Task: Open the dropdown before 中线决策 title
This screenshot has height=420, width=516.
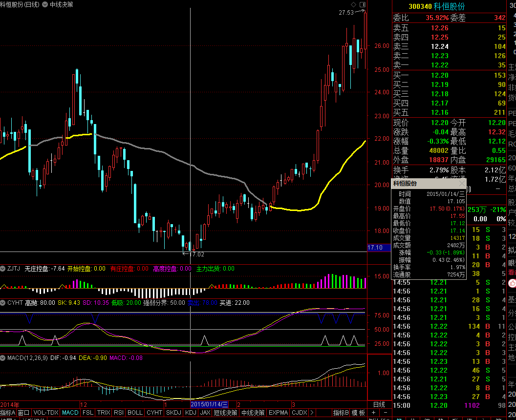Action: coord(45,4)
